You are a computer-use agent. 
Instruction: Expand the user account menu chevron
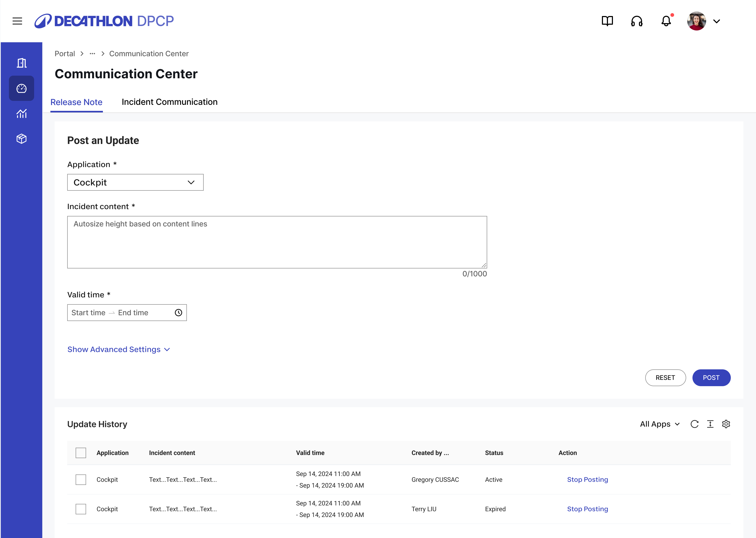point(717,22)
